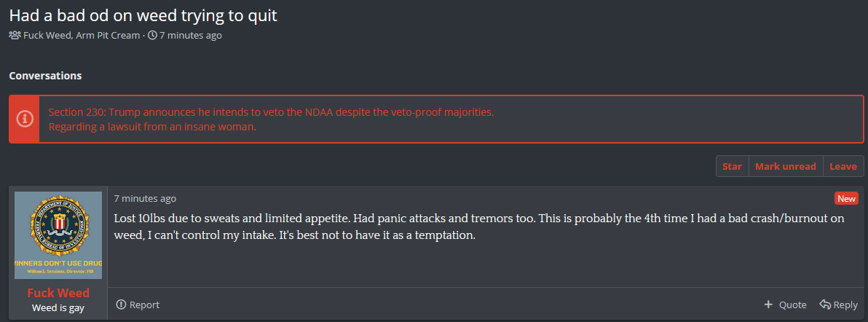Open the red username below the avatar

coord(58,293)
